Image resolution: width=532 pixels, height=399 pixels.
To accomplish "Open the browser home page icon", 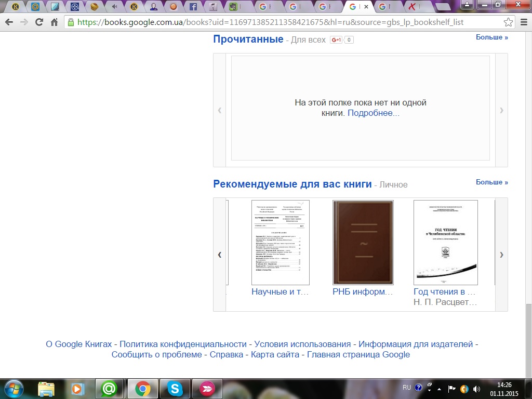I will (x=54, y=22).
